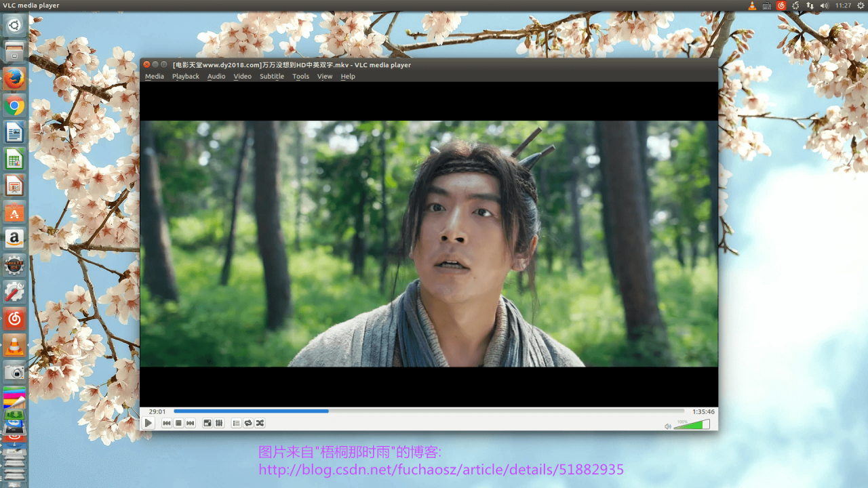This screenshot has width=868, height=488.
Task: Toggle fullscreen video mode
Action: 208,423
